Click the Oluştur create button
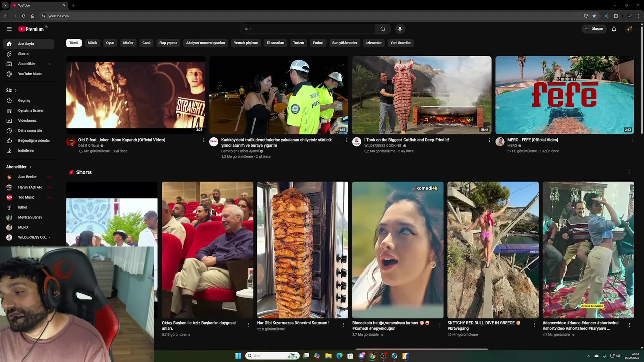The height and width of the screenshot is (362, 644). [x=594, y=29]
